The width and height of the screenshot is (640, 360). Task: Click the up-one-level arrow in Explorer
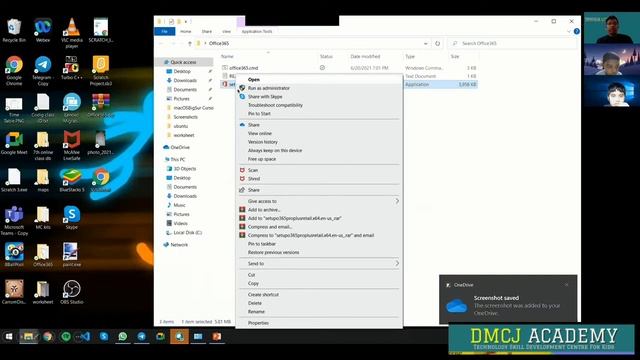189,43
